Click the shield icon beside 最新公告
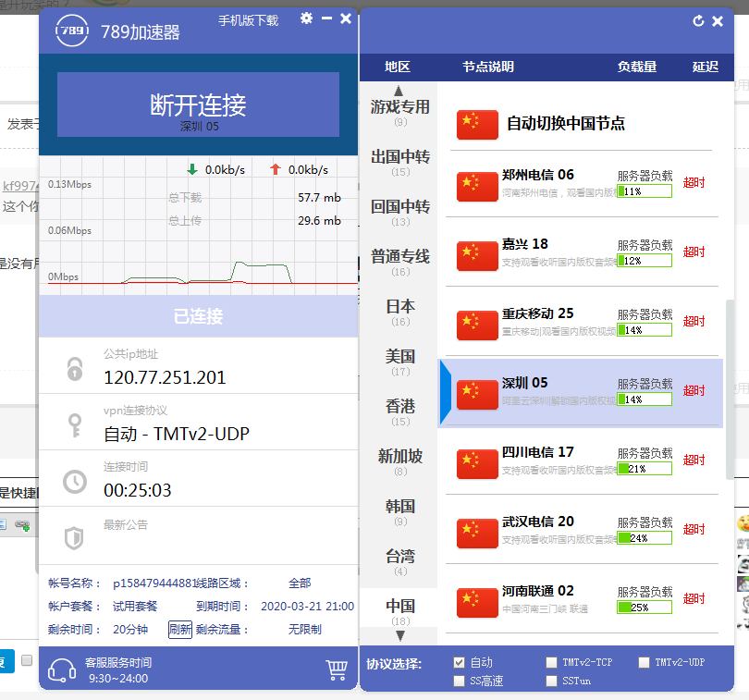The height and width of the screenshot is (700, 749). click(x=74, y=538)
